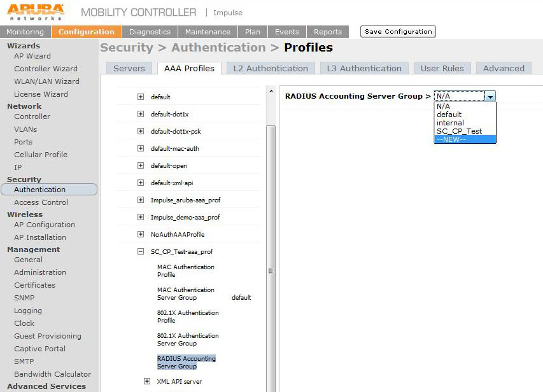Open Guest Provisioning in the sidebar
This screenshot has height=392, width=543.
[x=48, y=336]
